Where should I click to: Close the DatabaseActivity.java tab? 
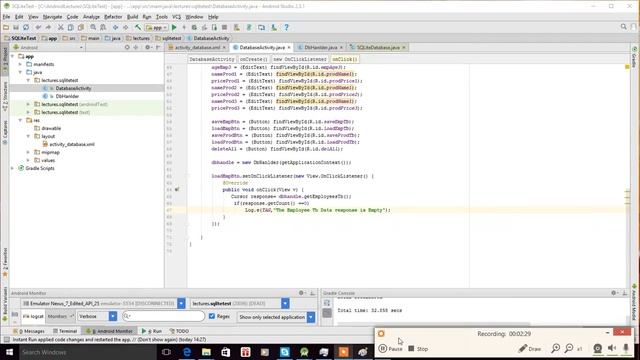pyautogui.click(x=289, y=47)
